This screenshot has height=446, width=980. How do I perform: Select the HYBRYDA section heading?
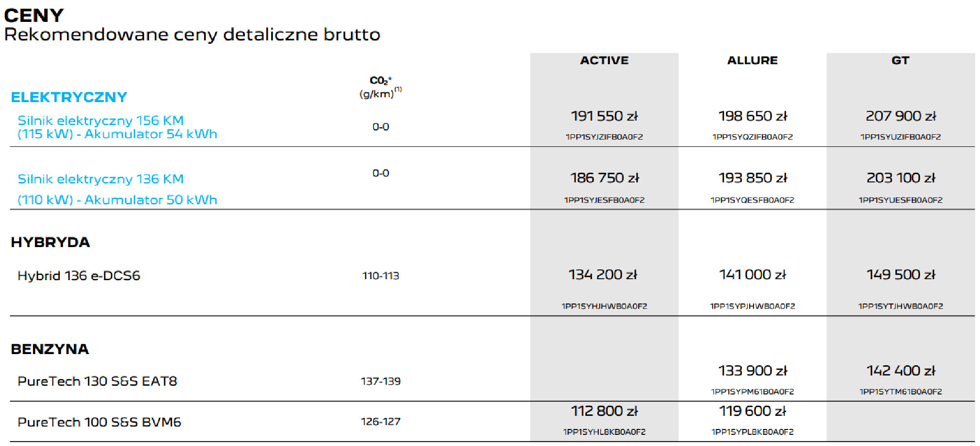point(50,242)
